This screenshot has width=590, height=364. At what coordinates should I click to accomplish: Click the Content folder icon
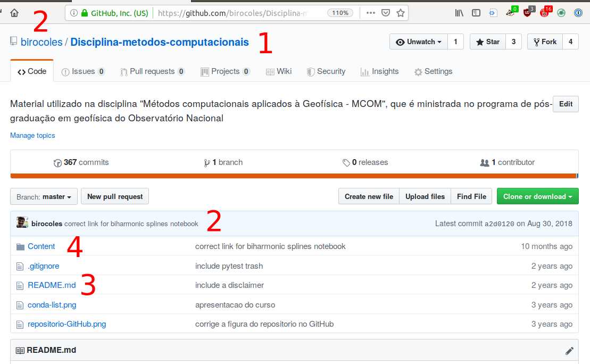20,247
